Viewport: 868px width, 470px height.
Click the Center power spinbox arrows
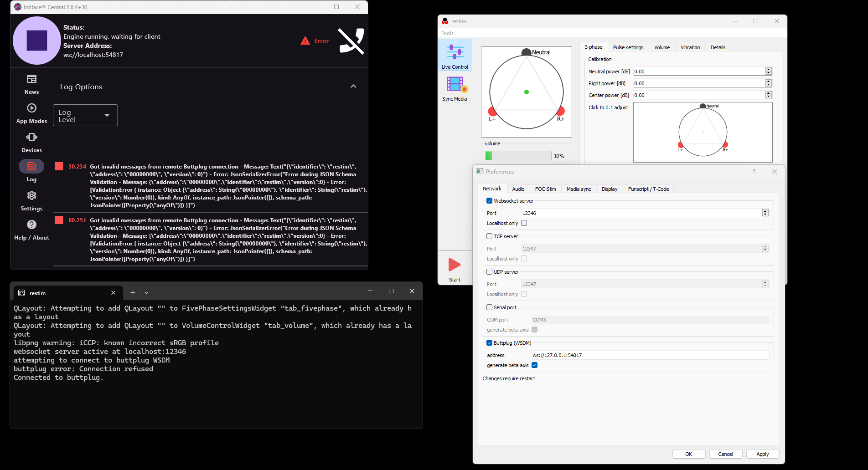pyautogui.click(x=769, y=95)
